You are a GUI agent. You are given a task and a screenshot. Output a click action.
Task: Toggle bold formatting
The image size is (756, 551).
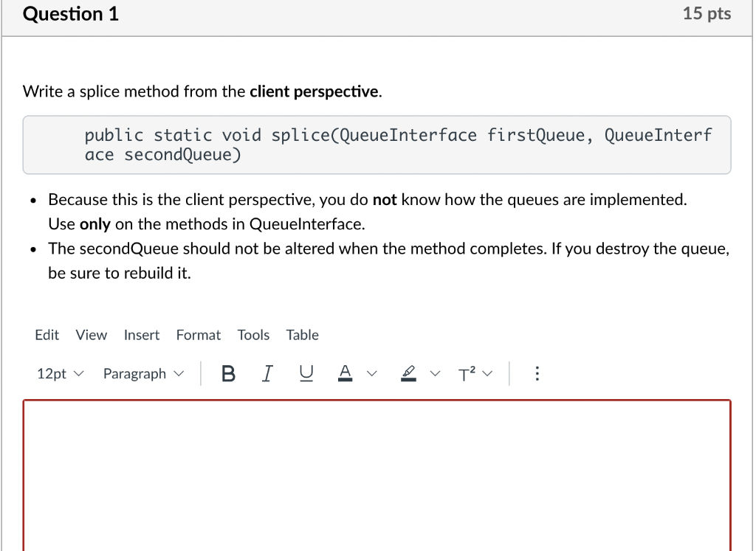pos(228,373)
